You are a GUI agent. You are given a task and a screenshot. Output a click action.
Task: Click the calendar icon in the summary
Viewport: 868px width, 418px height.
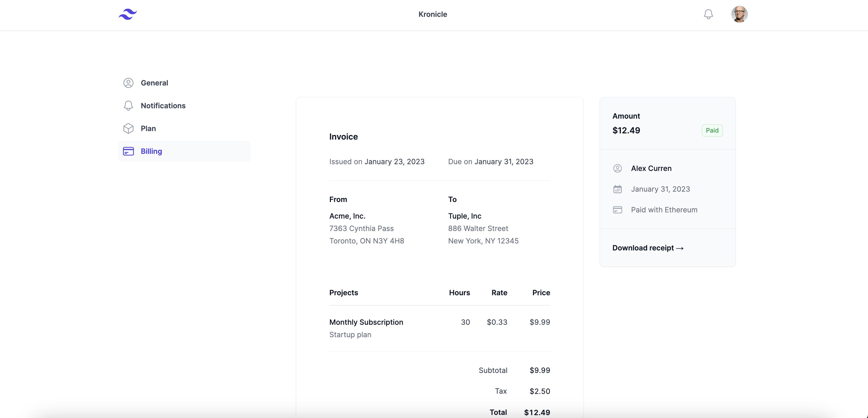tap(617, 189)
